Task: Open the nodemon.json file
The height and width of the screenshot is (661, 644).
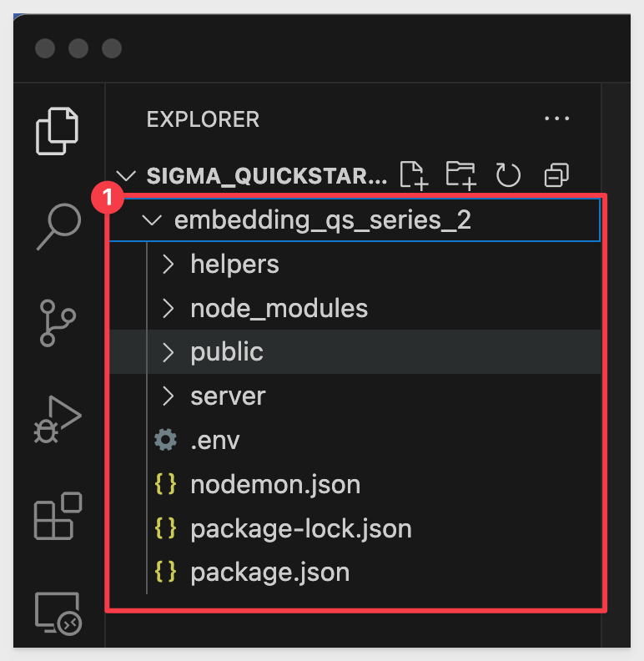Action: tap(275, 484)
